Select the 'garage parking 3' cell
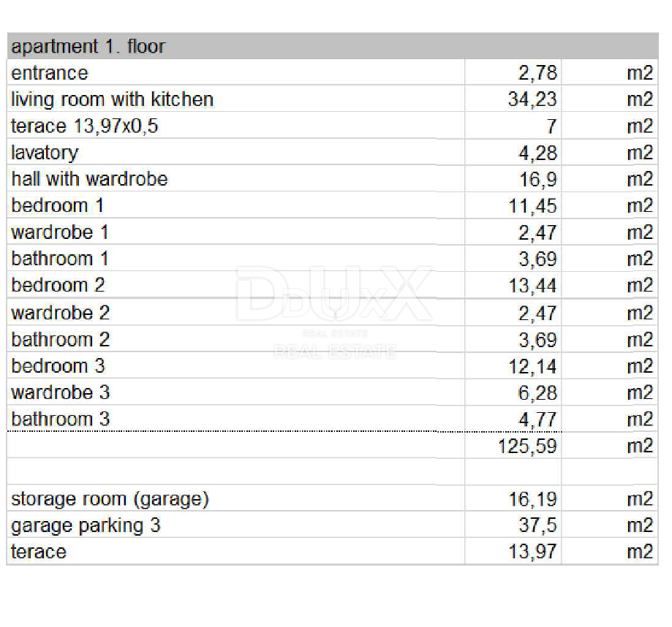The height and width of the screenshot is (627, 672). [86, 525]
